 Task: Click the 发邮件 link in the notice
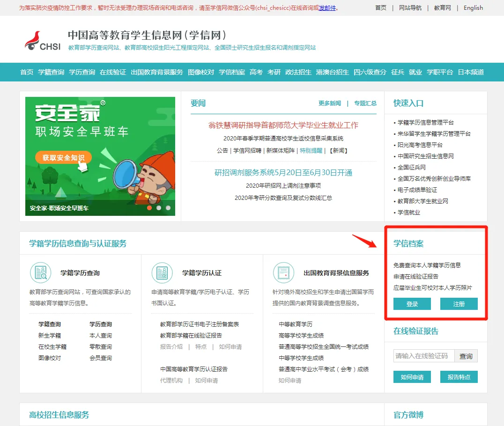click(327, 7)
